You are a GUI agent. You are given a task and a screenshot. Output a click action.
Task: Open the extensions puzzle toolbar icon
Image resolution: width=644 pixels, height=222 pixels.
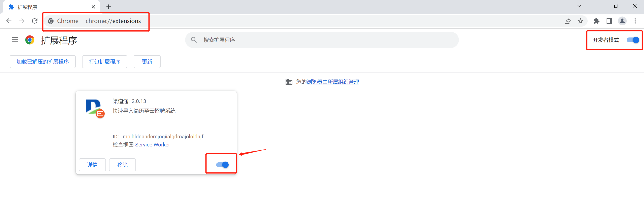click(x=597, y=21)
